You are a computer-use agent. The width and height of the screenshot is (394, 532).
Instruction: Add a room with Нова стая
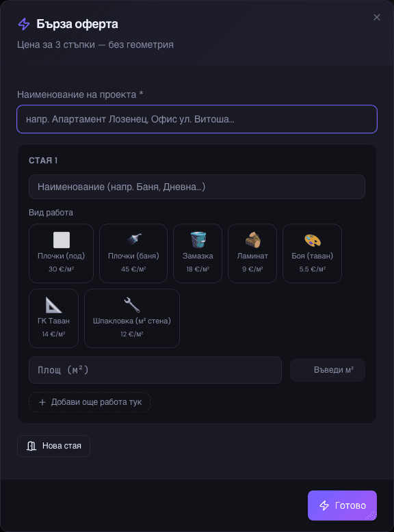(53, 446)
